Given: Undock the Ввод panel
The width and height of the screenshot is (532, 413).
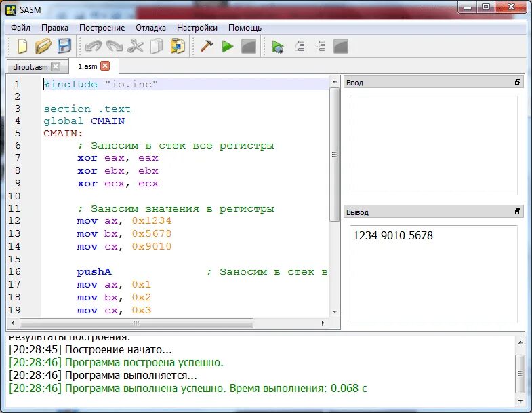Looking at the screenshot, I should (x=518, y=82).
